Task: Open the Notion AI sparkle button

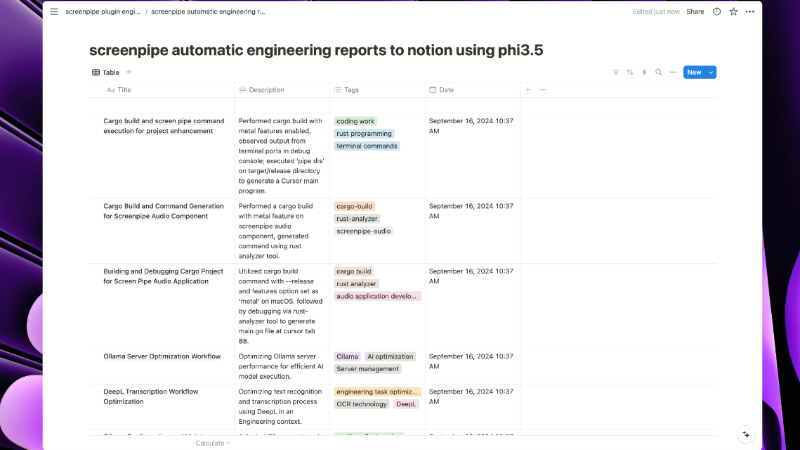Action: [746, 435]
